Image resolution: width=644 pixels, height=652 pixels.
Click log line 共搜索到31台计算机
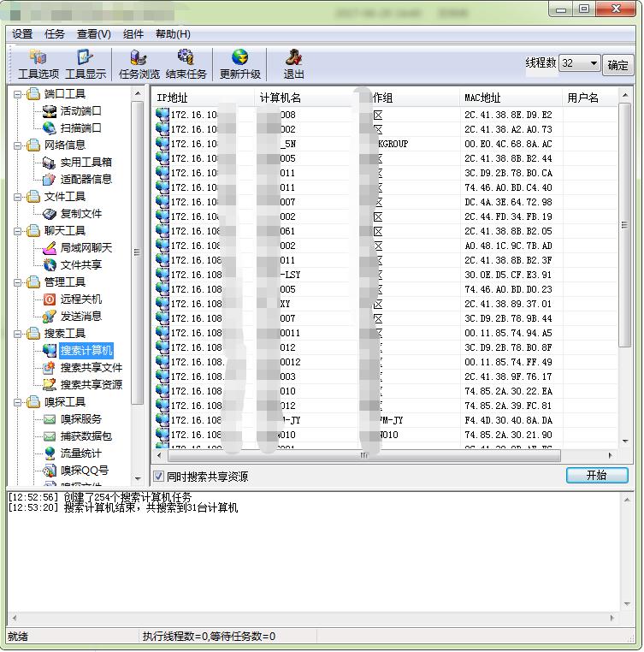tap(192, 507)
